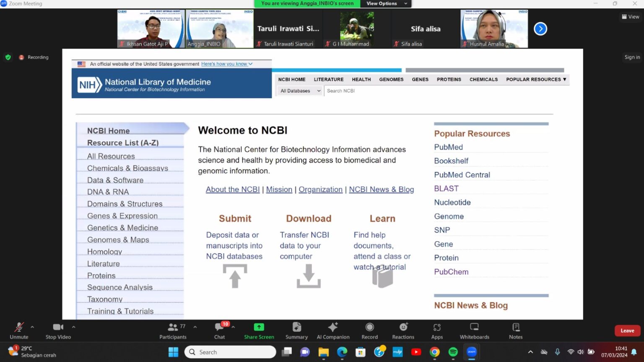Open File Explorer from taskbar

(323, 352)
